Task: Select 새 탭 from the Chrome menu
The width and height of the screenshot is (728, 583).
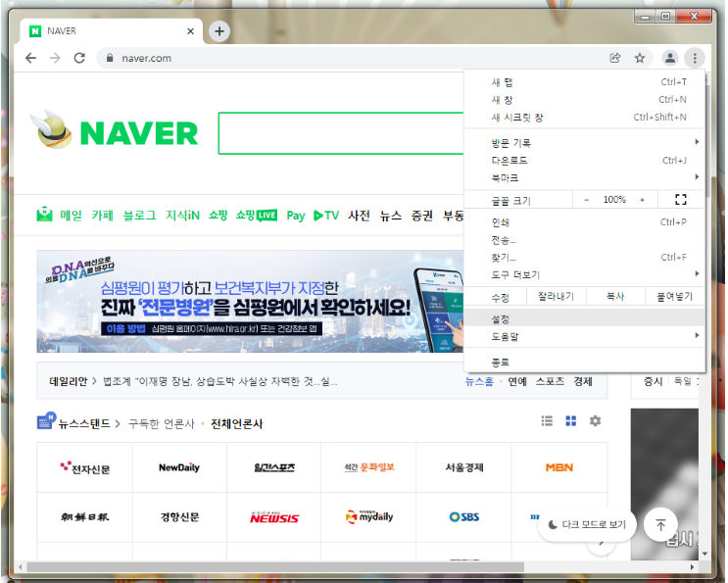Action: [584, 82]
